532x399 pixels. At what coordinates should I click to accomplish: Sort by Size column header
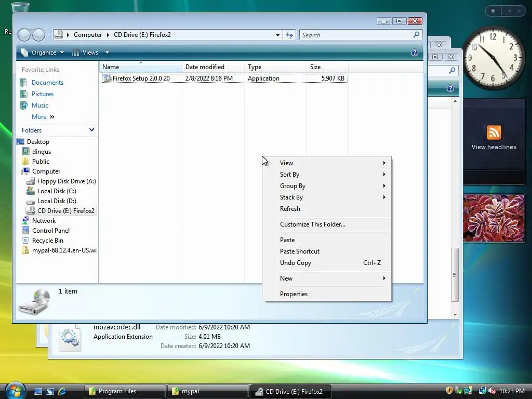[x=327, y=67]
